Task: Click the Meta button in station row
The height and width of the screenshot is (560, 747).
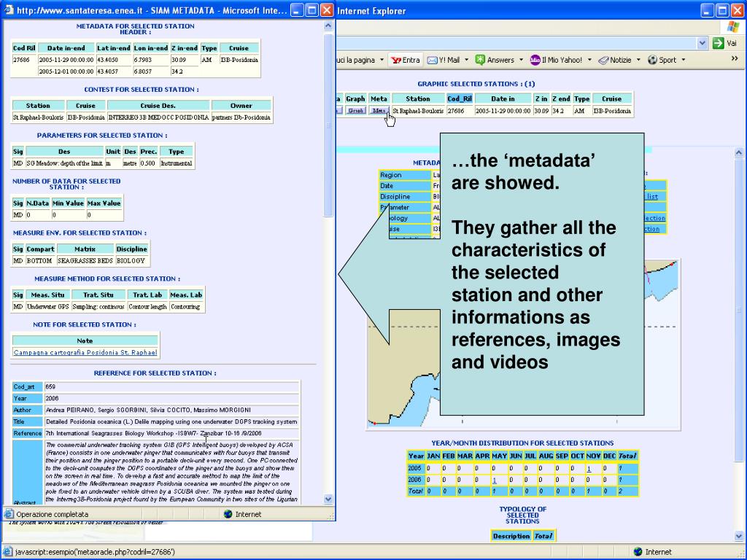Action: 379,111
